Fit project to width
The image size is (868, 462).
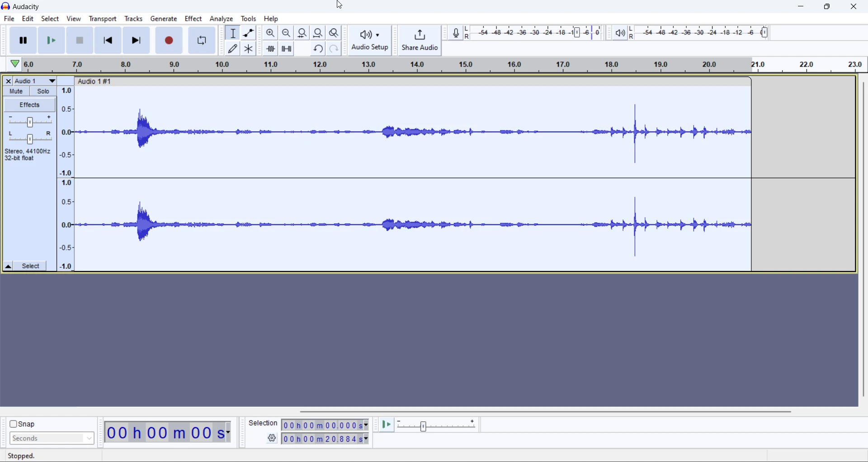tap(318, 33)
